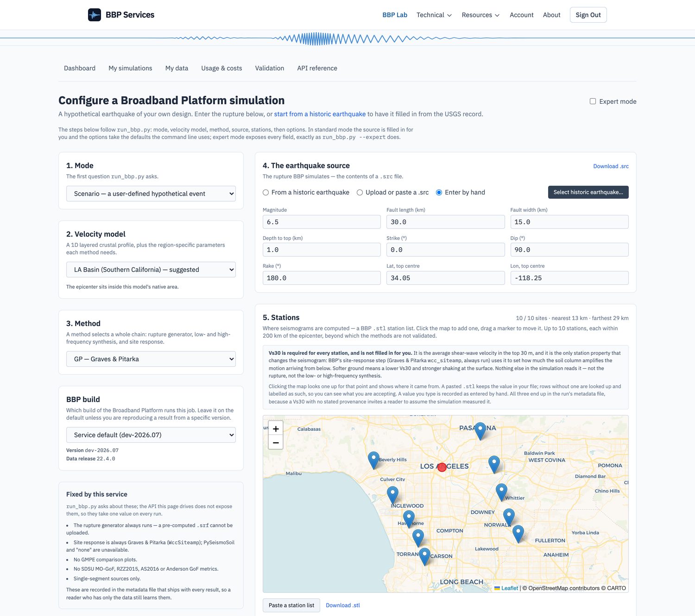Choose the 'Upload or paste a .src' option
Viewport: 695px width, 616px height.
tap(360, 193)
